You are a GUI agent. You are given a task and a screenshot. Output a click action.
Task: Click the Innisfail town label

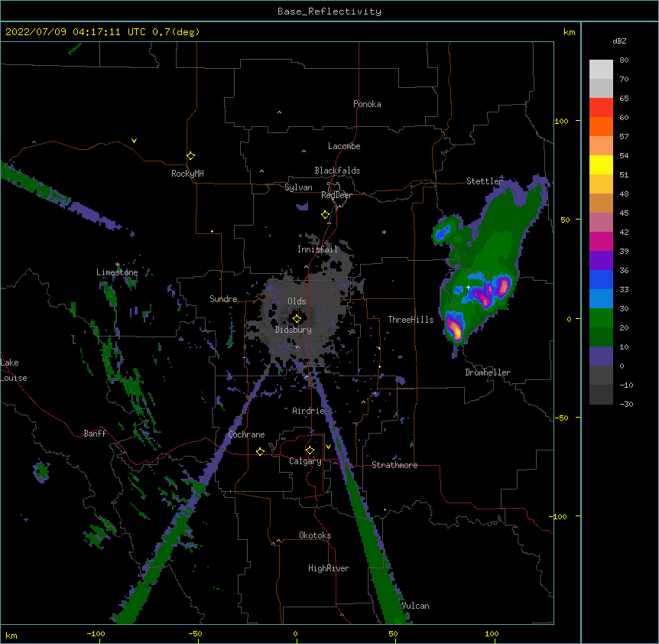click(317, 249)
